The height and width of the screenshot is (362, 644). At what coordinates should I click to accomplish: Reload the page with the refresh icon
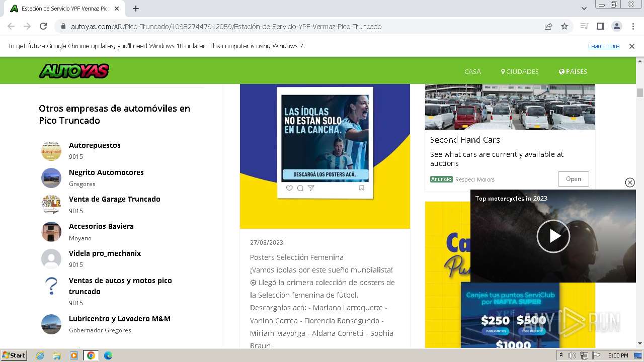pos(43,26)
